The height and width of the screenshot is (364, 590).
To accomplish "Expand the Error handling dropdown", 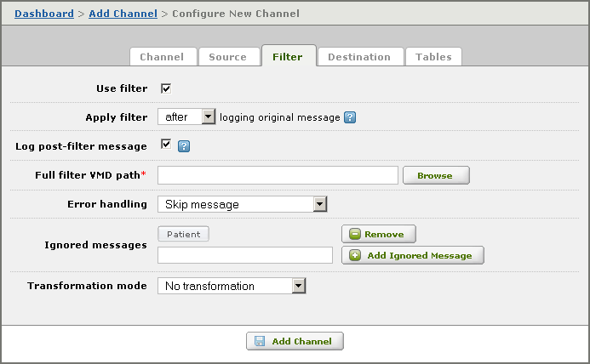I will (x=243, y=204).
